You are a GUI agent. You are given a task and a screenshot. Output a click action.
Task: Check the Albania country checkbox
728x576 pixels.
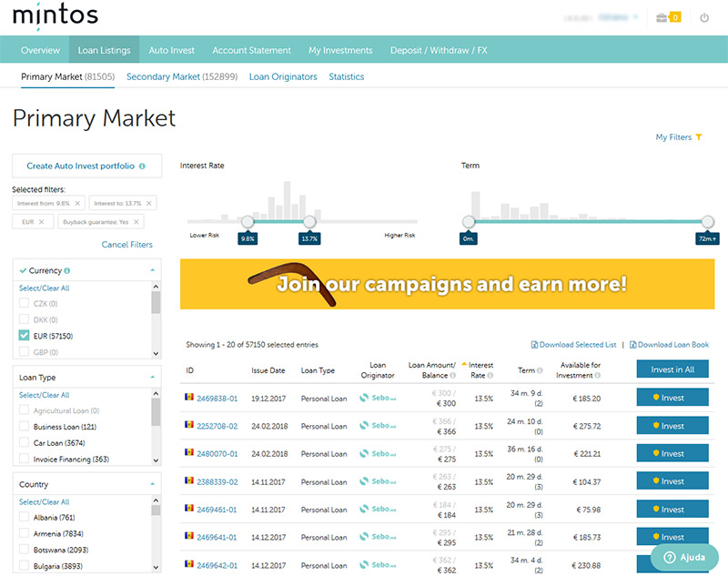pyautogui.click(x=25, y=516)
